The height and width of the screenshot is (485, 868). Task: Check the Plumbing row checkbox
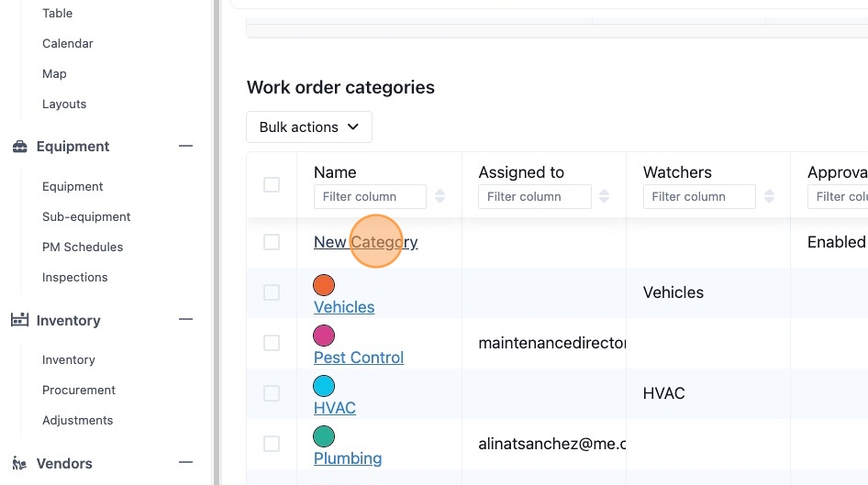(272, 444)
